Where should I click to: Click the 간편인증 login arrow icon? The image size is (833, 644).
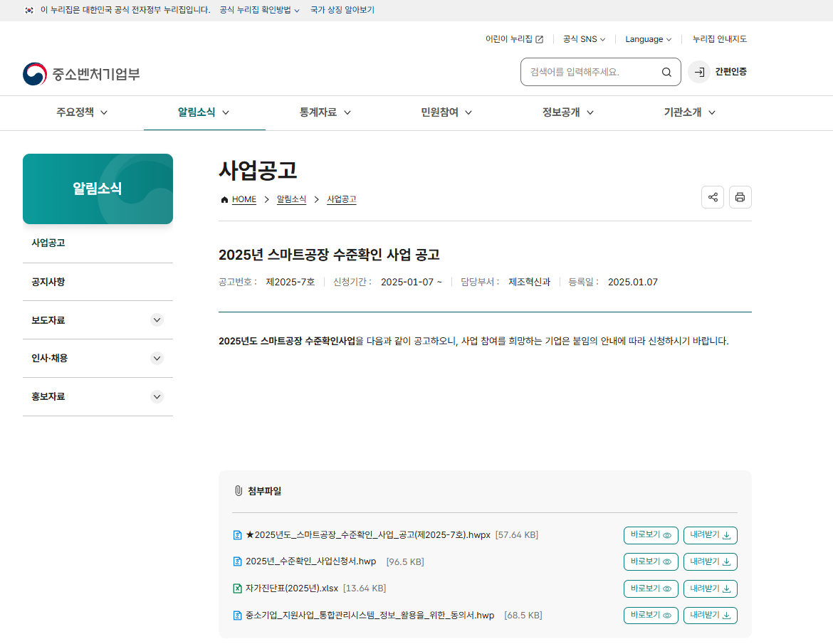click(699, 72)
